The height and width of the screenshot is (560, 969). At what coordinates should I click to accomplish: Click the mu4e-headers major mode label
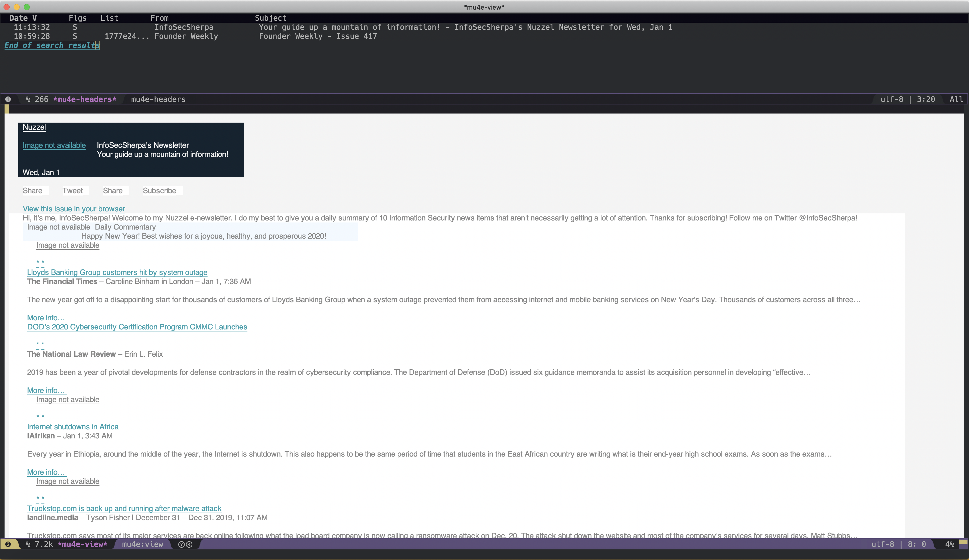pos(158,99)
